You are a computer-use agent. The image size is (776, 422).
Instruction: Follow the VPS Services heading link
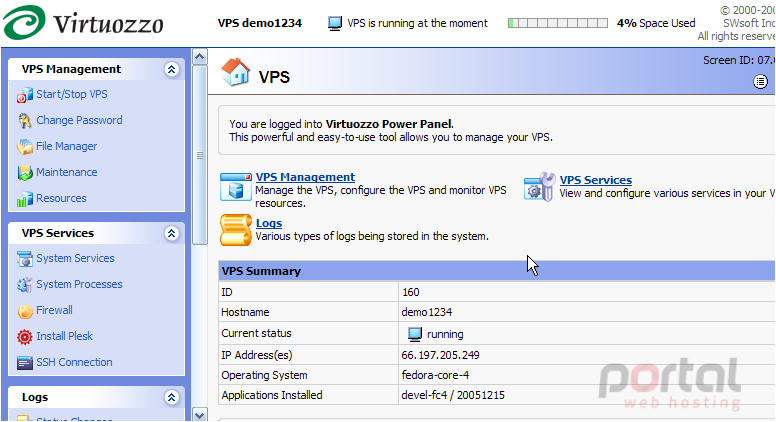595,180
